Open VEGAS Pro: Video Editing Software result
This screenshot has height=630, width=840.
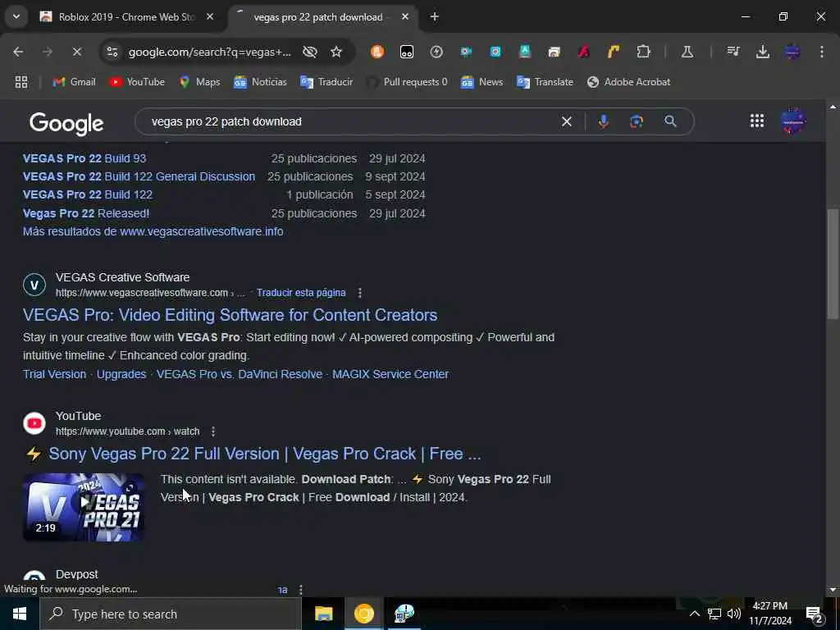point(230,315)
